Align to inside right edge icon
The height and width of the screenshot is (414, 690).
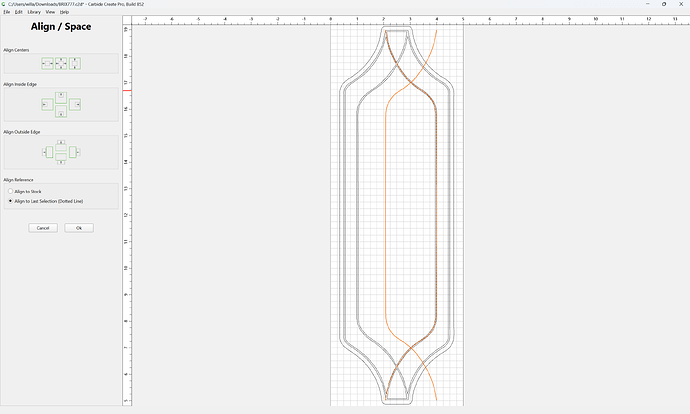pyautogui.click(x=75, y=105)
